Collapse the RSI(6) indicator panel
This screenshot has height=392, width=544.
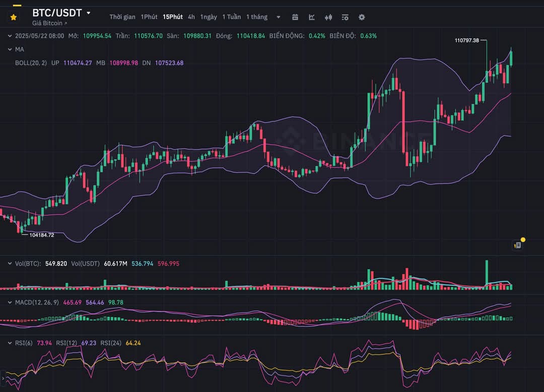(x=9, y=343)
